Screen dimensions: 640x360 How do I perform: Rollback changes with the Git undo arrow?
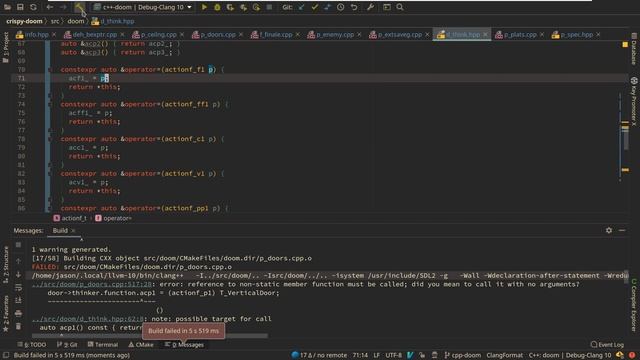coord(354,7)
